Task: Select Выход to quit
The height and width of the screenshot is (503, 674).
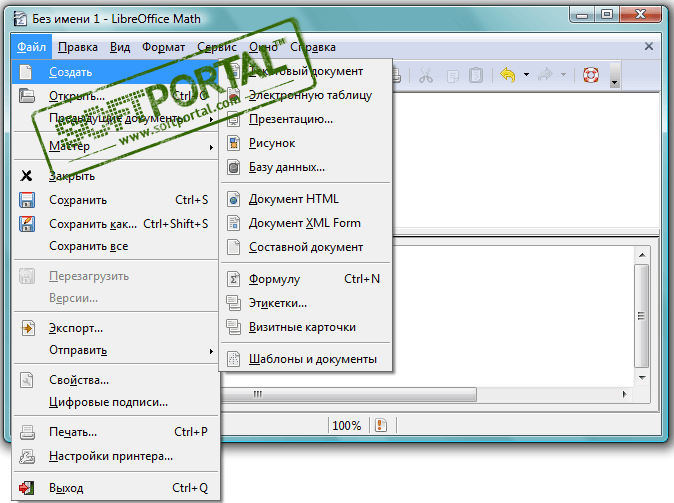Action: pos(116,488)
